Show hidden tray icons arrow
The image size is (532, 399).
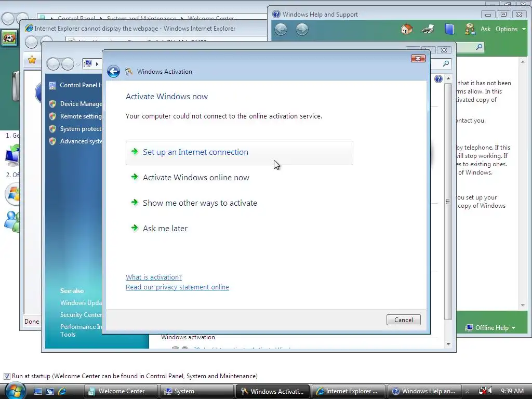[x=467, y=391]
